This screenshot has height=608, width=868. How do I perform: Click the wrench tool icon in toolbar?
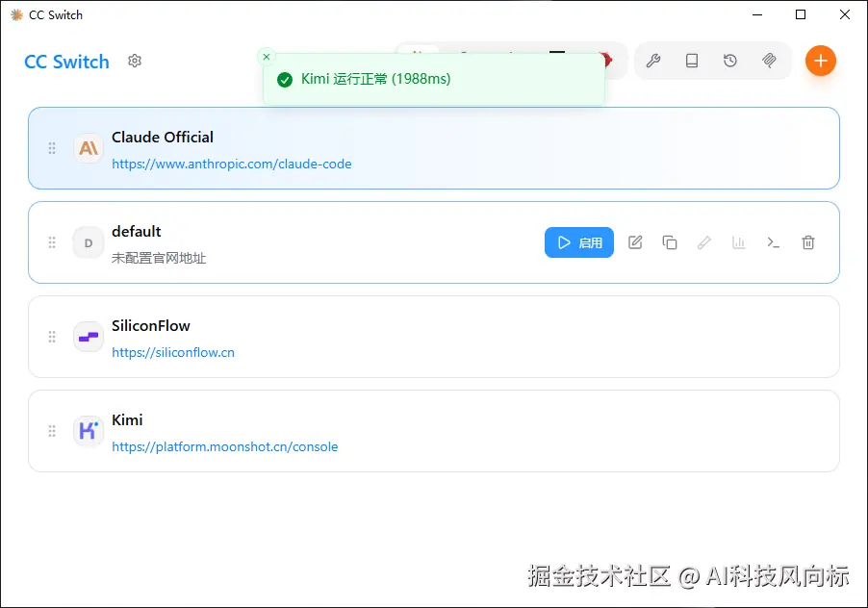[653, 60]
